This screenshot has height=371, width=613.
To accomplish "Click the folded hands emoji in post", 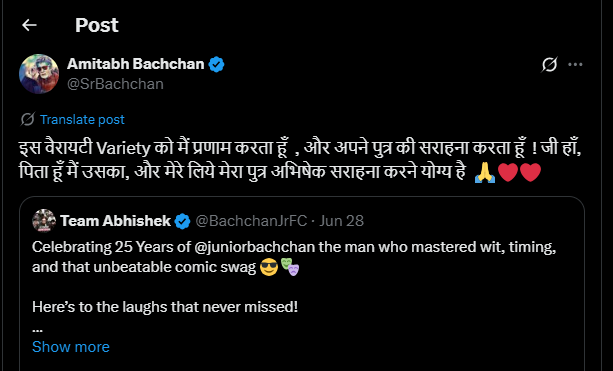I will (x=485, y=172).
